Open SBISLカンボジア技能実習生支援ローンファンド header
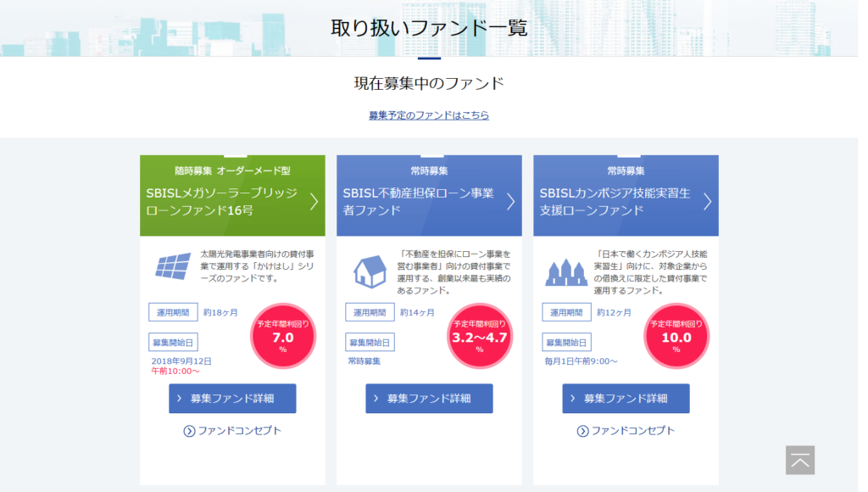Viewport: 868px width, 492px height. click(626, 196)
